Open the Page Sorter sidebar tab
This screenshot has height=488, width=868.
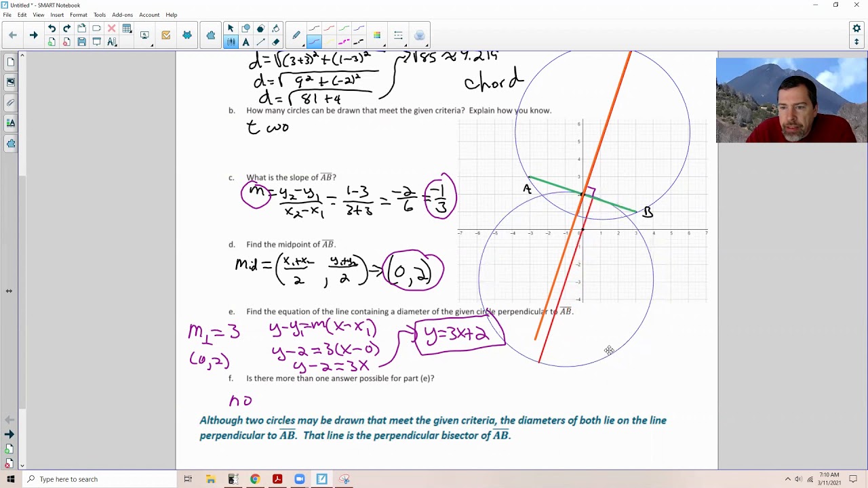tap(11, 62)
